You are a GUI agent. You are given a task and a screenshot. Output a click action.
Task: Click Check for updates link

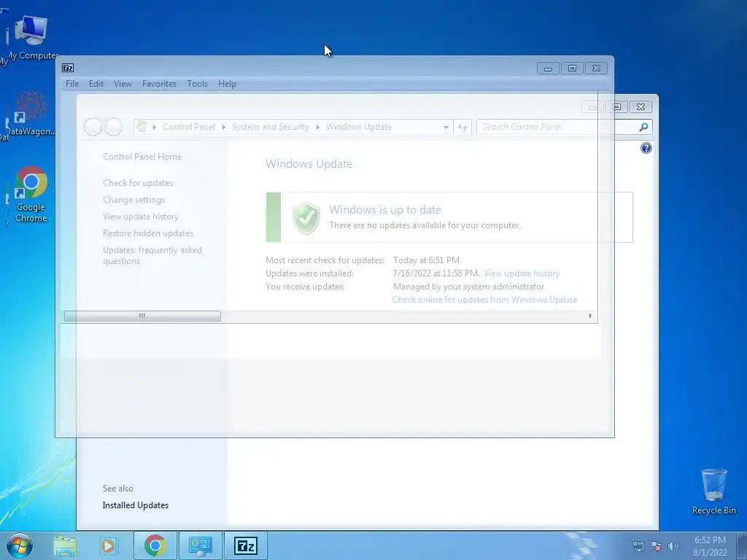138,183
